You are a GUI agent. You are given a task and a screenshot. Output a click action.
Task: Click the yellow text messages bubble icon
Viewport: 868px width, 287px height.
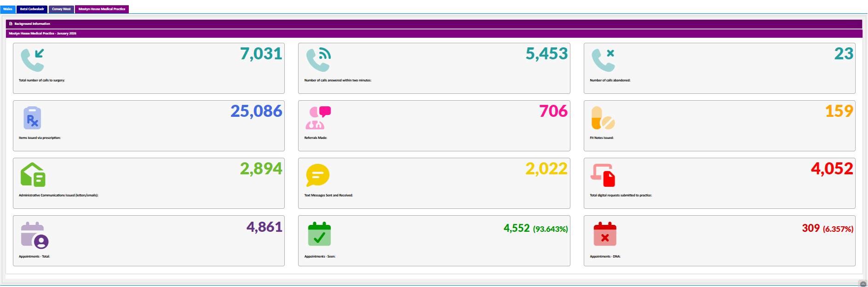[x=318, y=175]
